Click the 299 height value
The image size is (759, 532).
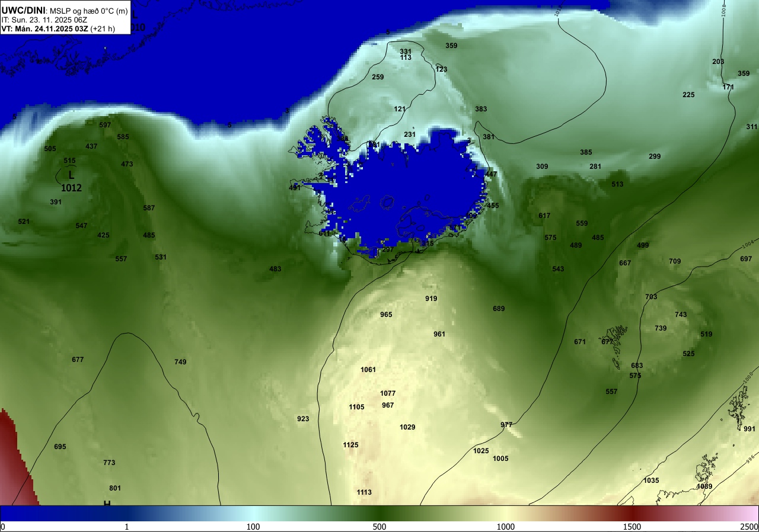pos(655,156)
